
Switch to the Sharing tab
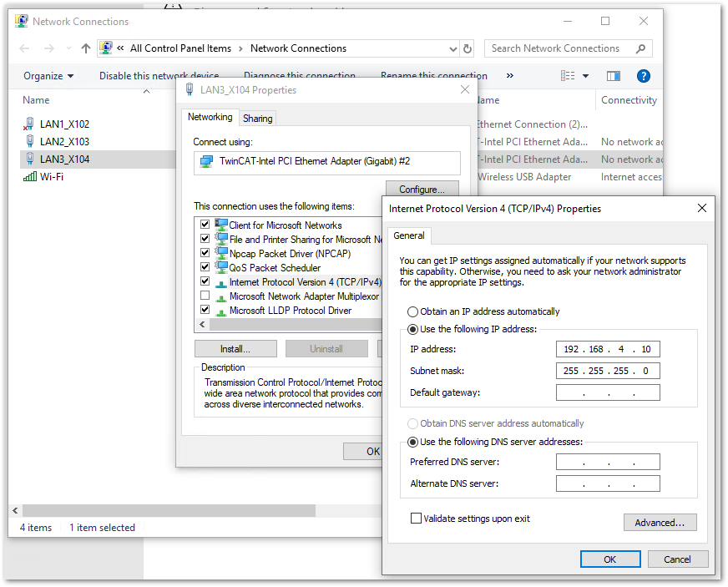coord(258,119)
